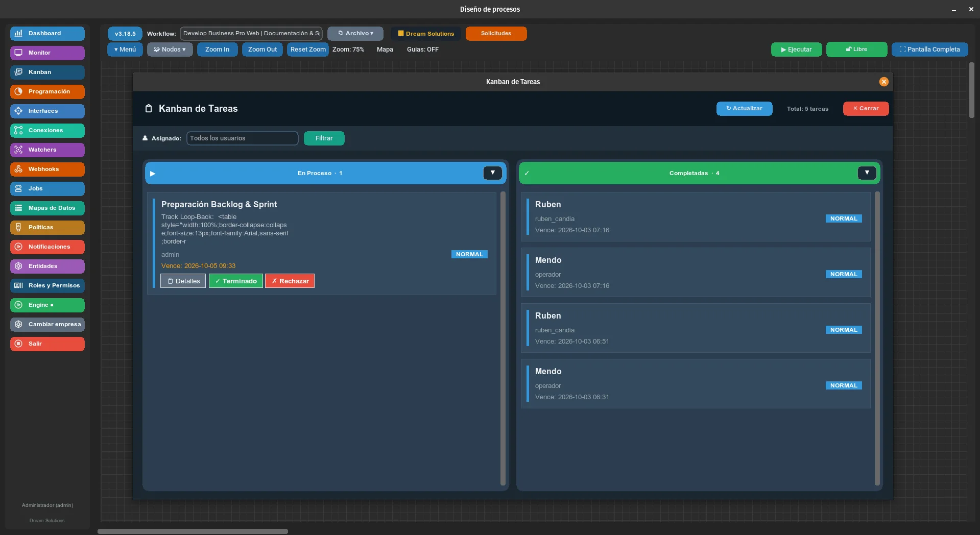980x535 pixels.
Task: Open the Políticas sidebar icon
Action: (18, 227)
